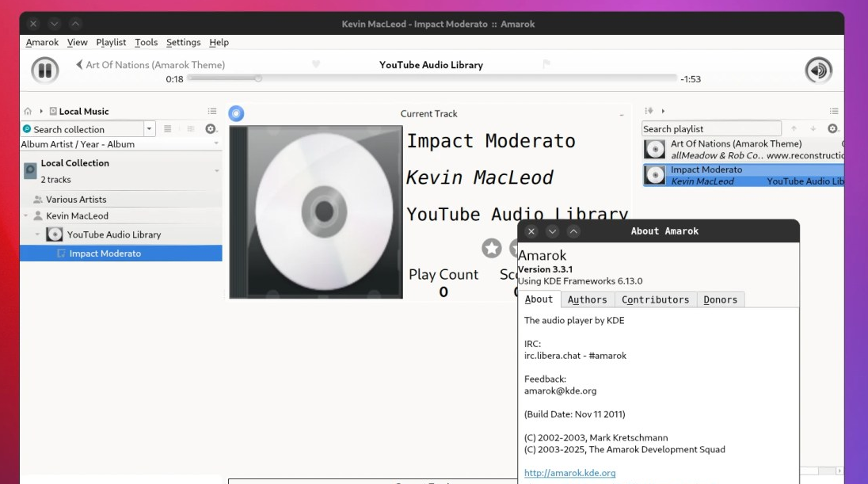868x484 pixels.
Task: Click the flat list view icon in collection
Action: tap(167, 129)
